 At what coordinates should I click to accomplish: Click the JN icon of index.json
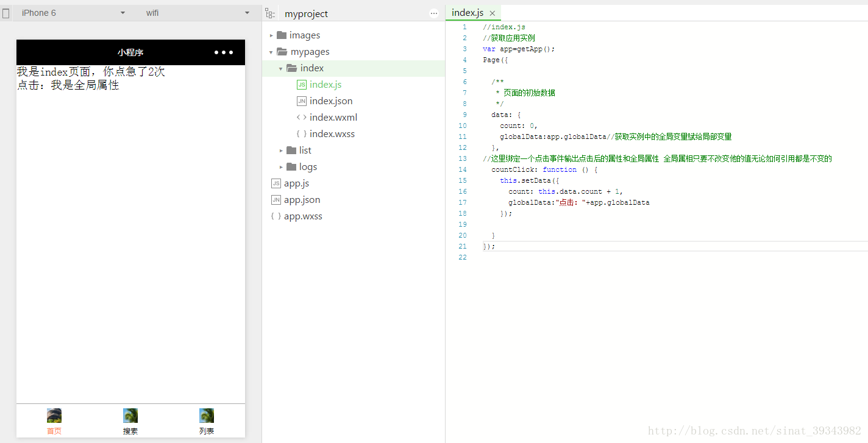(x=302, y=101)
